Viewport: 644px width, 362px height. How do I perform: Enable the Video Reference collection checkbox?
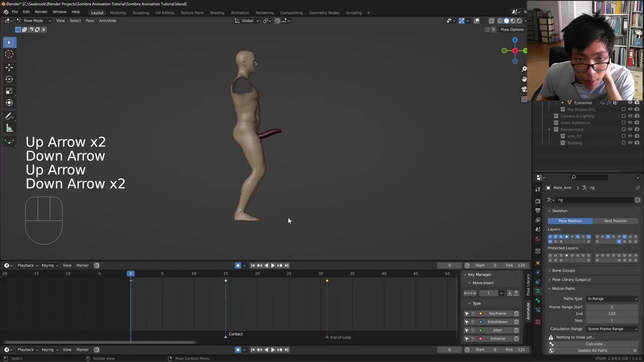click(x=624, y=123)
